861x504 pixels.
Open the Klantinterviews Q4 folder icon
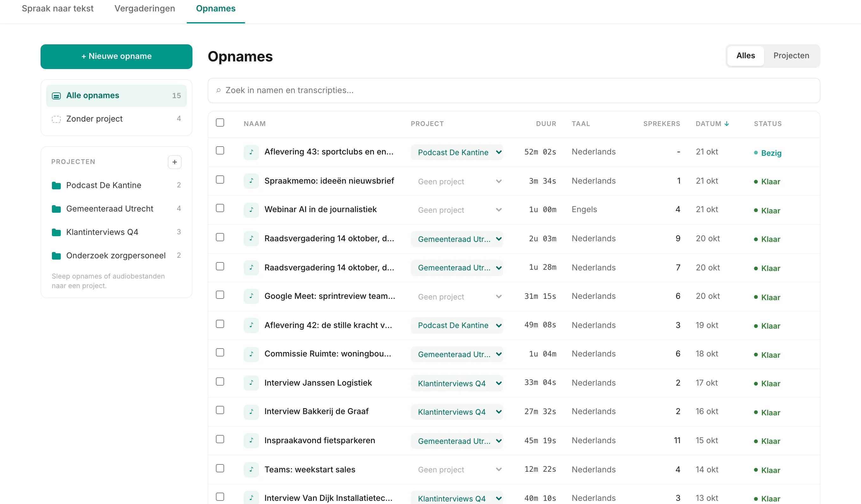click(56, 232)
